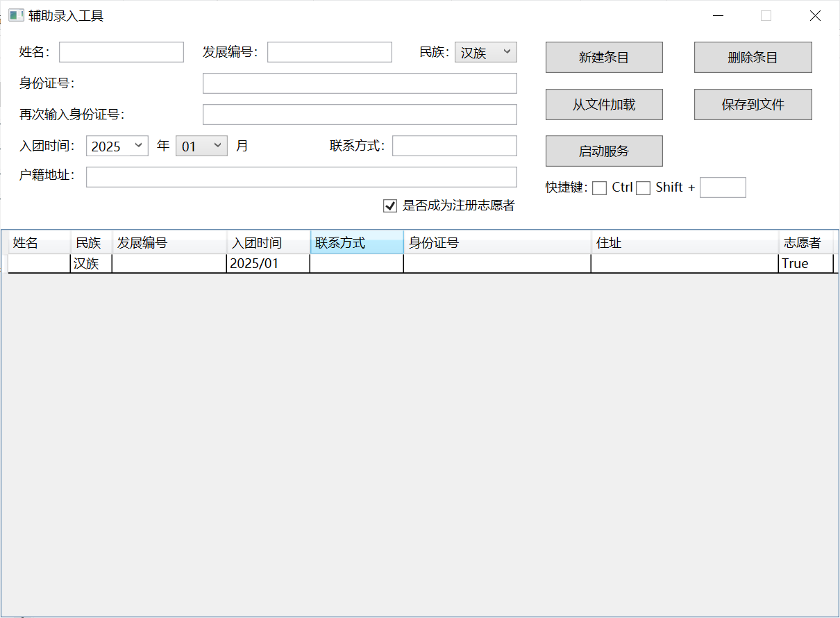Focus the 发展编号 input field
The width and height of the screenshot is (840, 618).
[x=330, y=52]
